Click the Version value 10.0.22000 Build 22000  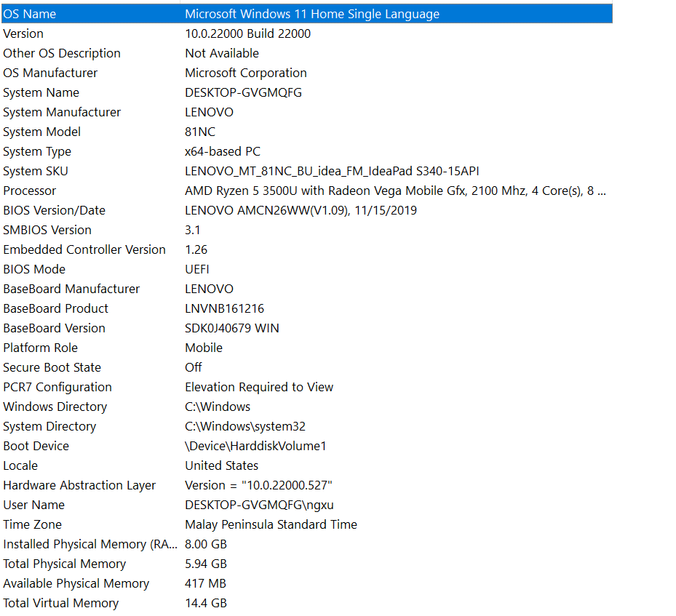[248, 33]
